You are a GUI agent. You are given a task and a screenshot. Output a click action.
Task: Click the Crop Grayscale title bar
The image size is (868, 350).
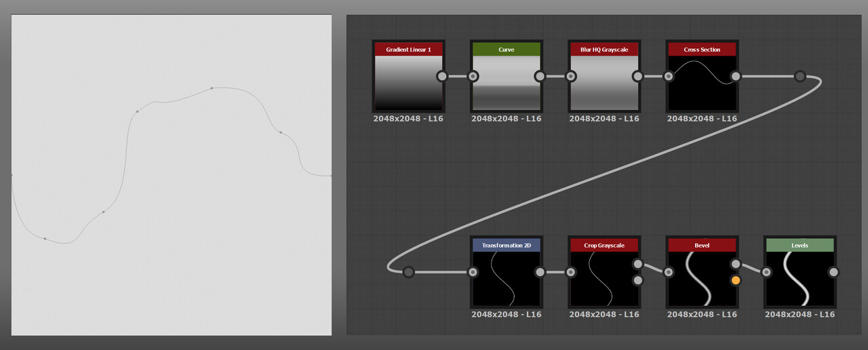[604, 246]
